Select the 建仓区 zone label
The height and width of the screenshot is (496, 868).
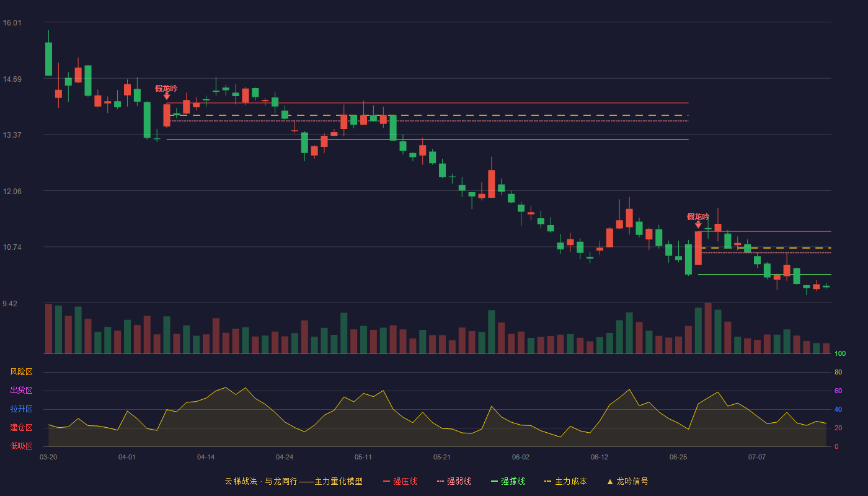pyautogui.click(x=21, y=428)
